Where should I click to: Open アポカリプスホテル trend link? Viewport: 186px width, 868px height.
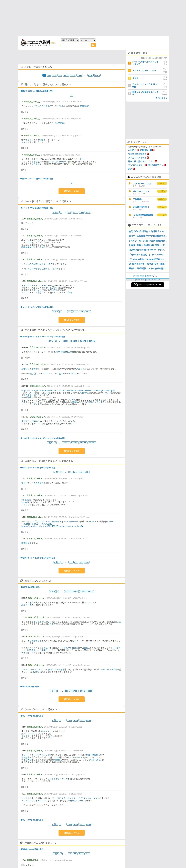click(137, 158)
